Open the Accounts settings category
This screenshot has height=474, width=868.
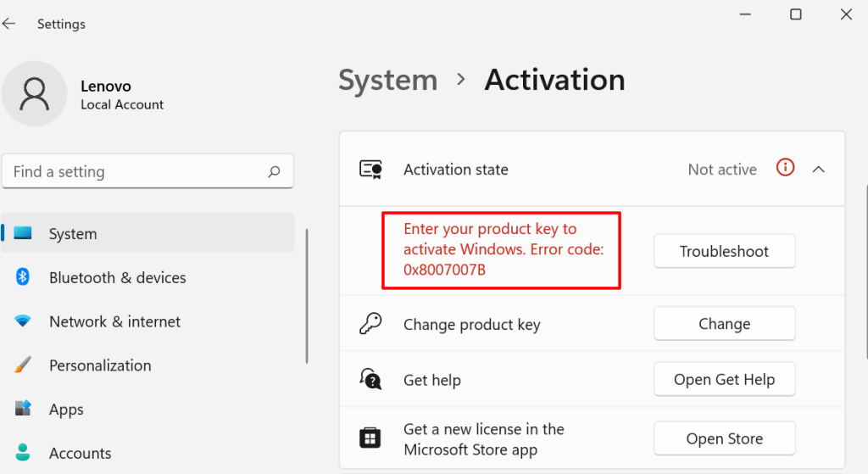[81, 453]
